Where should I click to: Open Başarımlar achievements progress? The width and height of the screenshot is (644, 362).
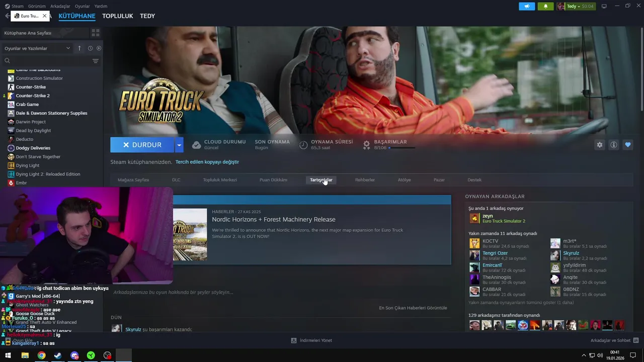click(x=390, y=145)
